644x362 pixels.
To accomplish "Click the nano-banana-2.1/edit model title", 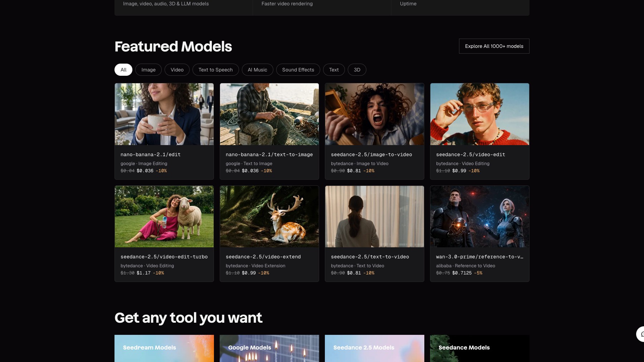I will coord(151,154).
